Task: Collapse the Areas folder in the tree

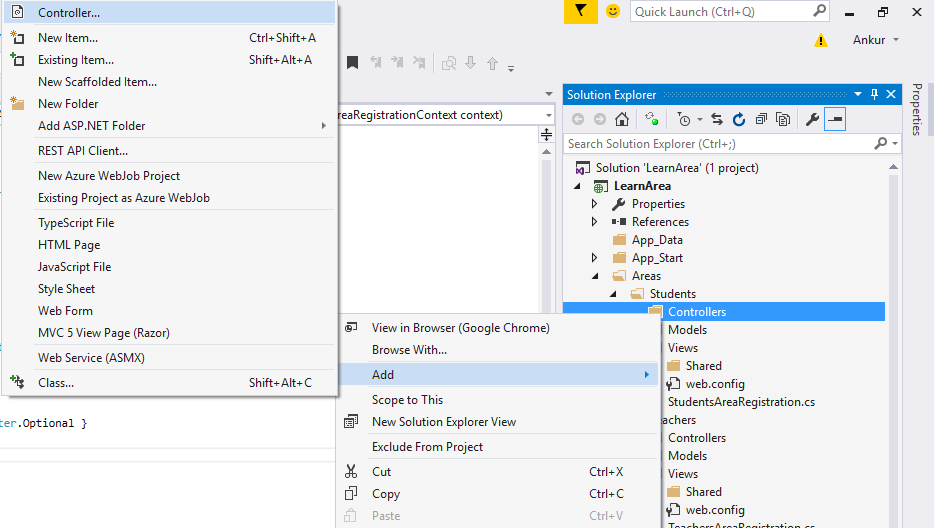Action: pyautogui.click(x=595, y=276)
